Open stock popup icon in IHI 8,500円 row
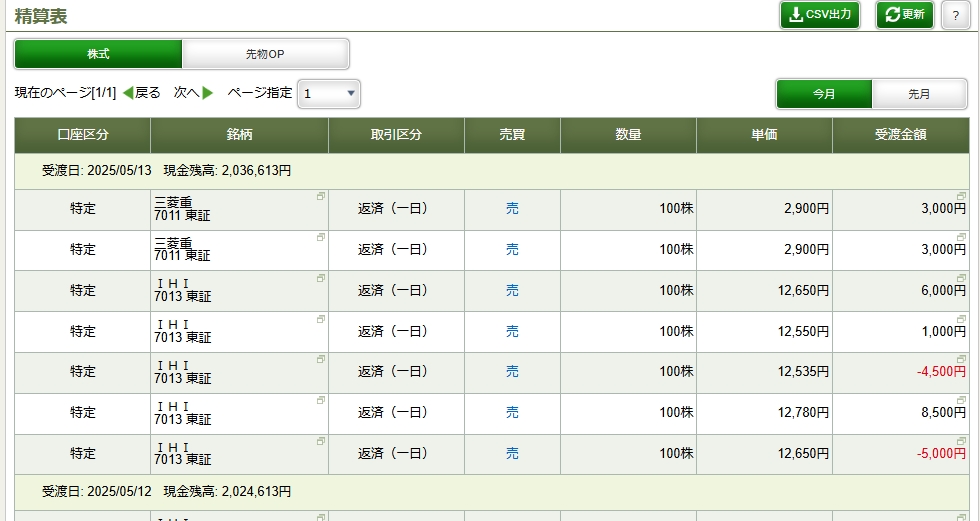 pos(321,400)
